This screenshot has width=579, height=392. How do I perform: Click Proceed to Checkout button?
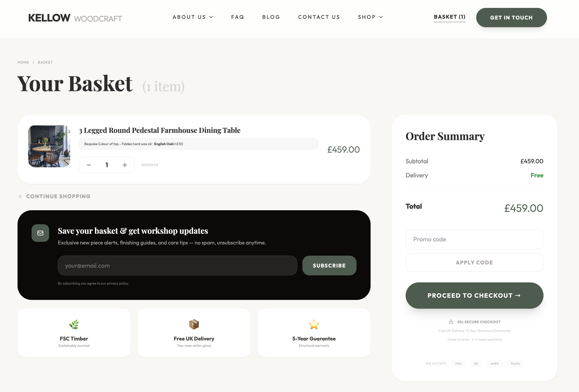pos(474,296)
